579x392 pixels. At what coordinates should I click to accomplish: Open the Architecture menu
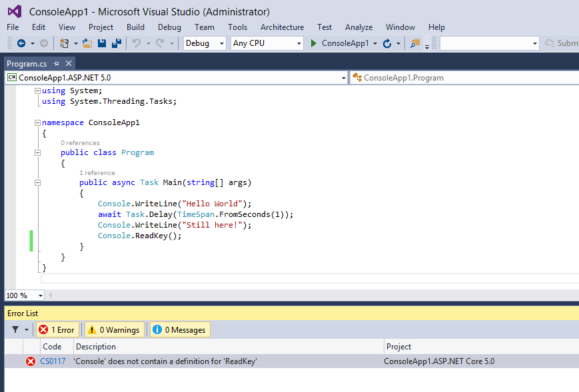(282, 27)
